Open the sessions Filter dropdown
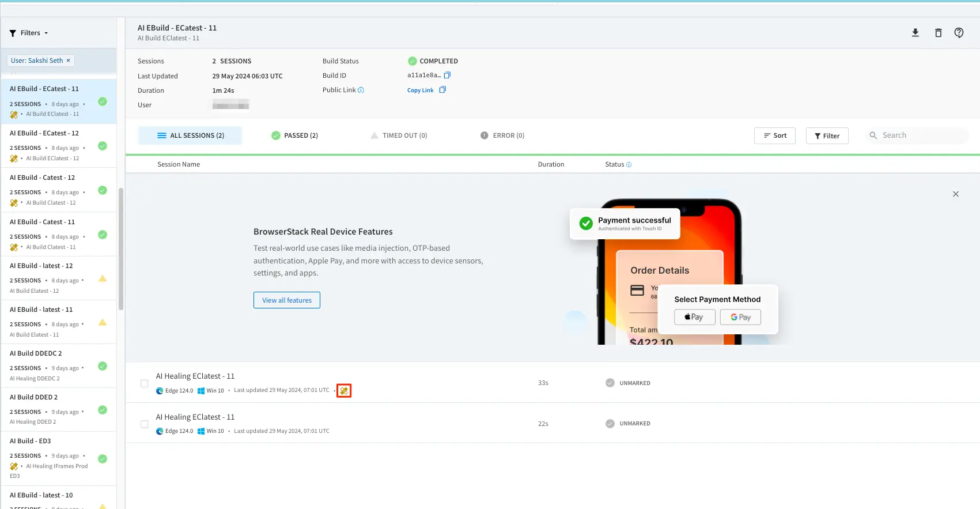 [827, 135]
